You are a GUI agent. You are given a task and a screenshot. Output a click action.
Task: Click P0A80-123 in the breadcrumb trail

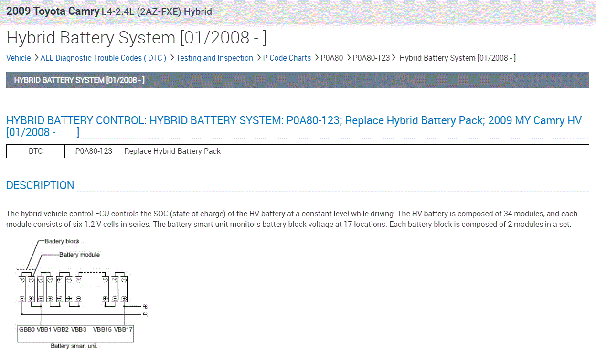(x=371, y=58)
